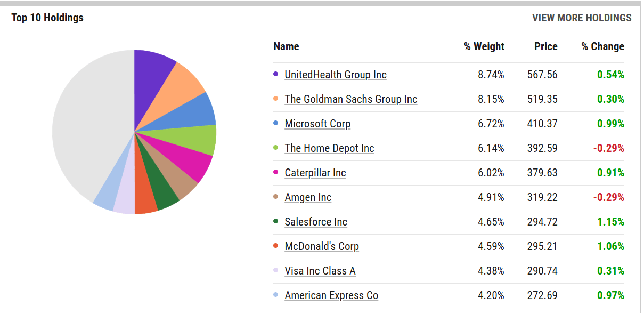The image size is (644, 314).
Task: Click the Price column header
Action: (545, 46)
